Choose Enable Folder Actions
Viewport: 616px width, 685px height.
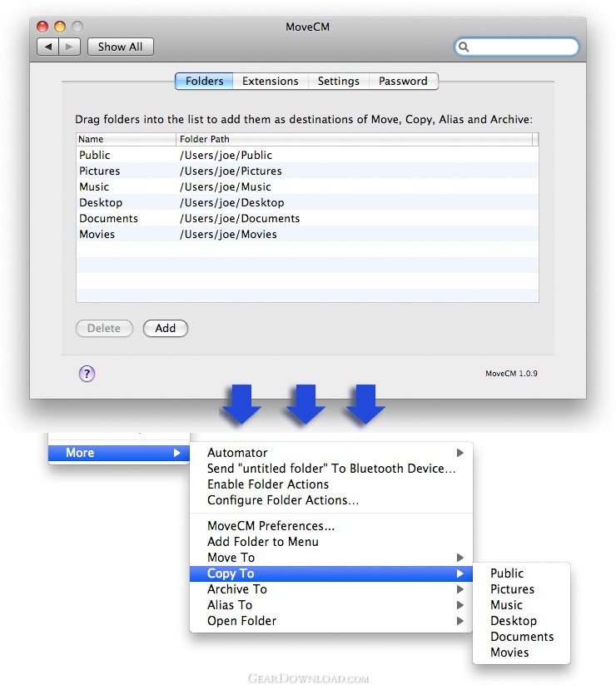point(331,484)
